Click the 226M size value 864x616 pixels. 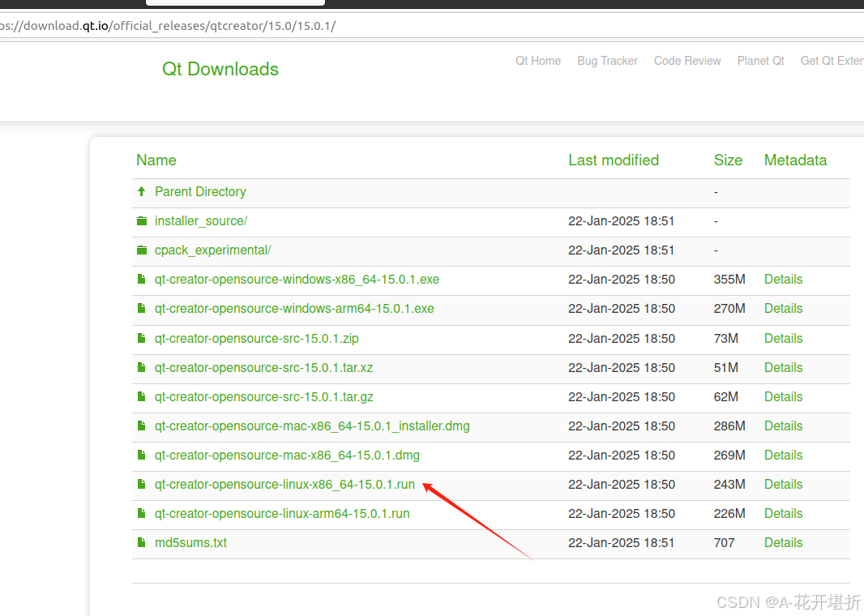coord(729,514)
